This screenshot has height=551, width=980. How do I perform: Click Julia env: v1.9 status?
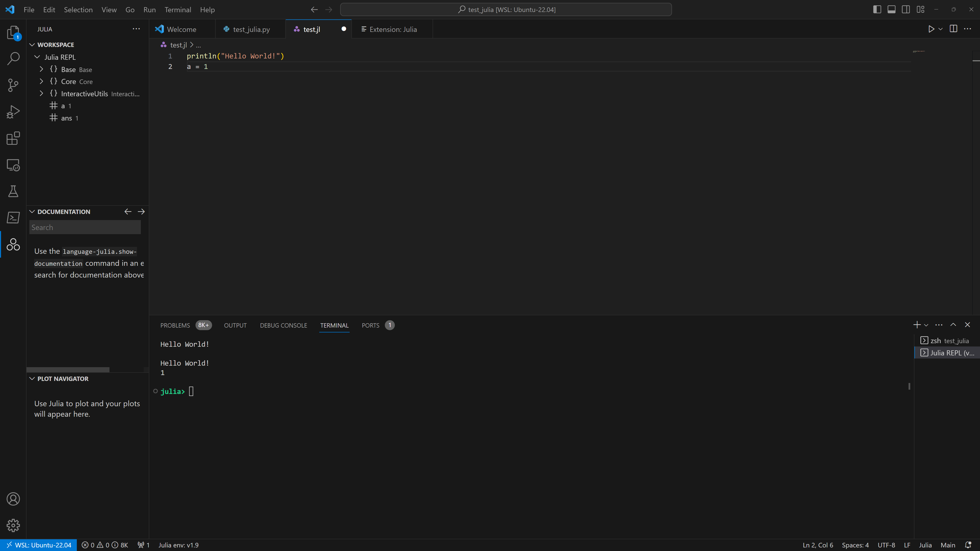coord(178,545)
